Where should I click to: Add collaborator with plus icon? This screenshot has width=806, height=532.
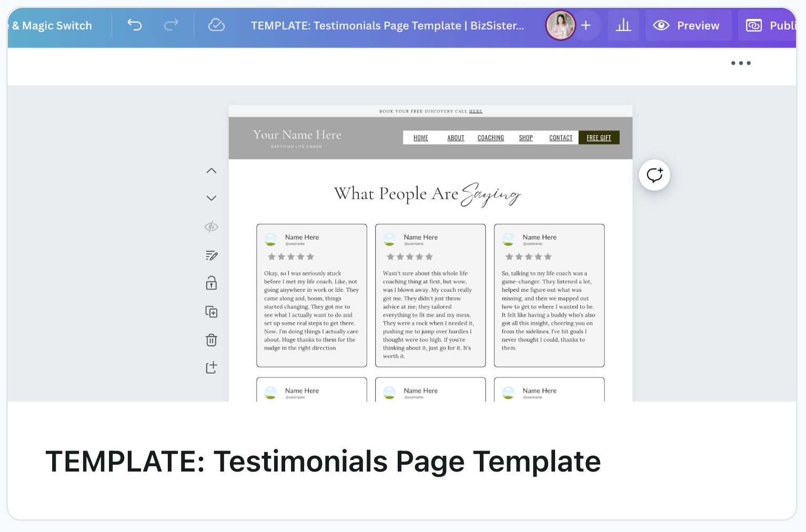pyautogui.click(x=586, y=25)
